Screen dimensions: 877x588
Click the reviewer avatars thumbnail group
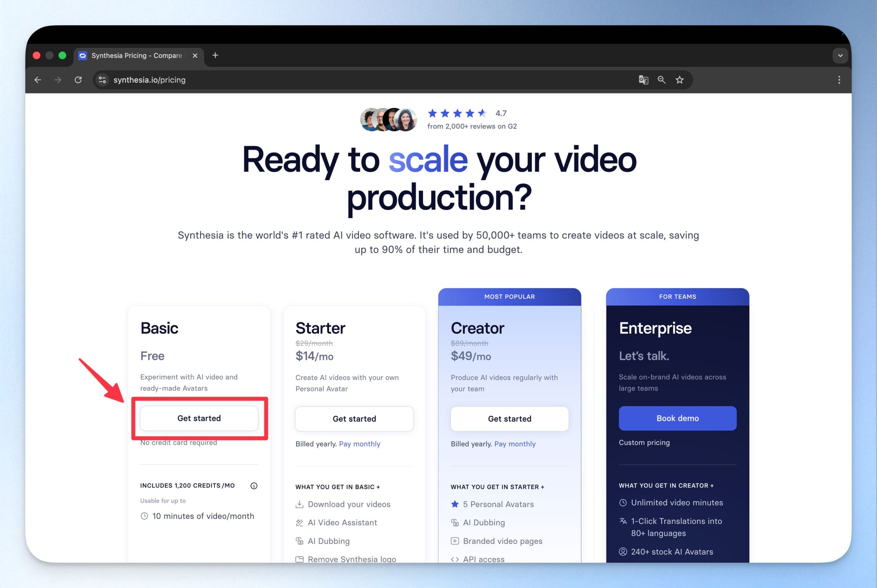(x=388, y=120)
